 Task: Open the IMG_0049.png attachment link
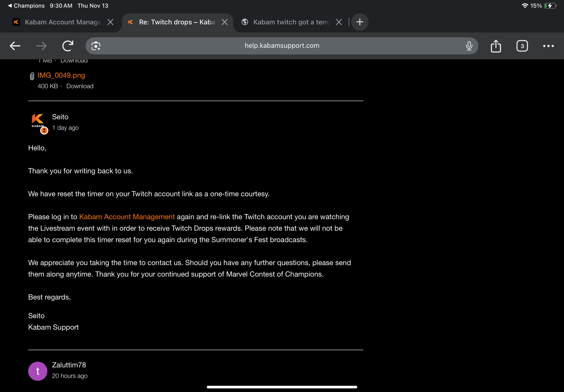[61, 75]
